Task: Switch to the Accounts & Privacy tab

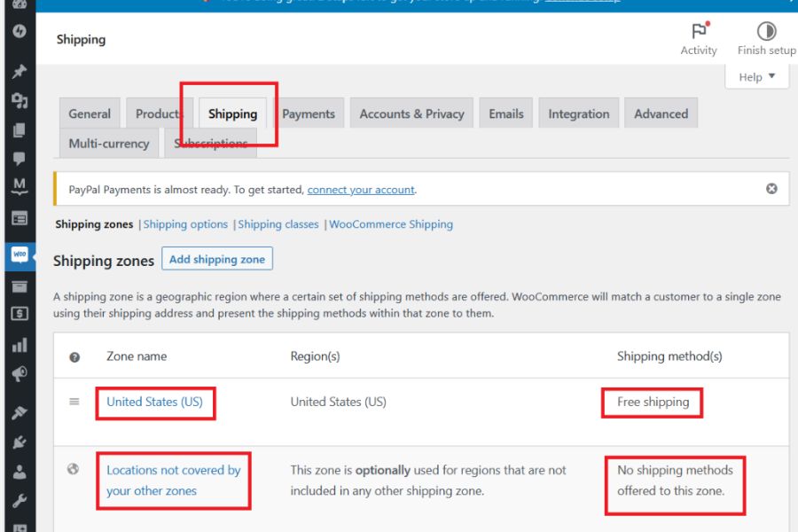Action: 411,113
